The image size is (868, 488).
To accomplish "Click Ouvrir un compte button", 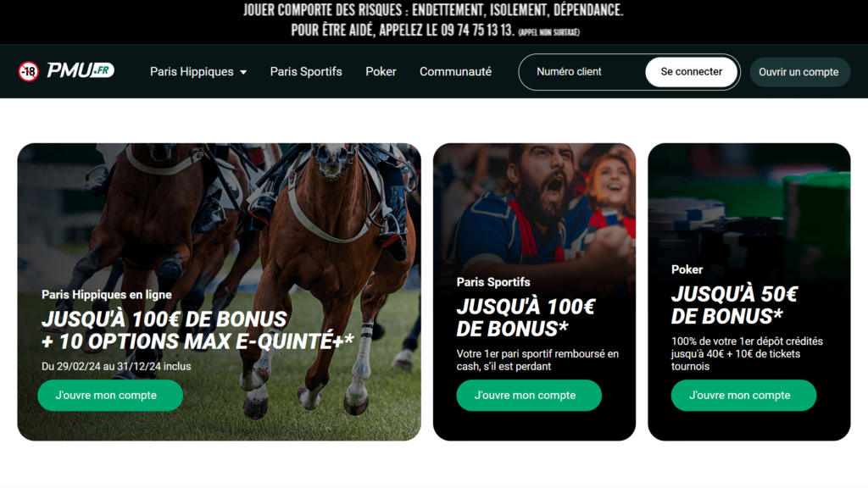I will 798,72.
